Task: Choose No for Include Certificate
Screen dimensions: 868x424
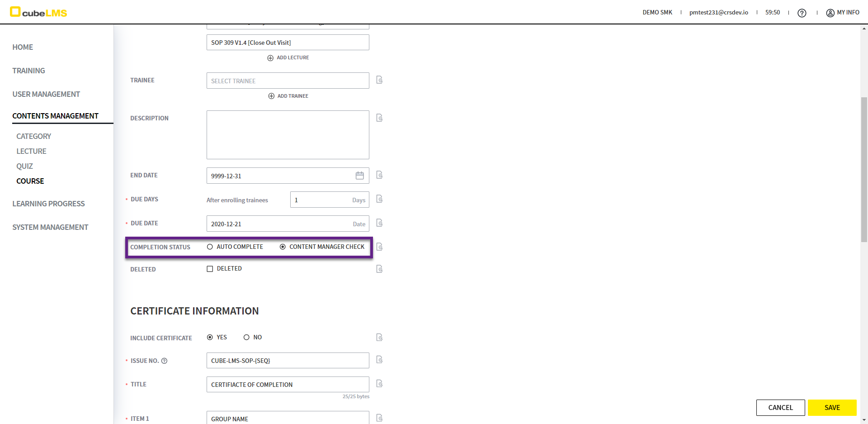Action: (246, 338)
